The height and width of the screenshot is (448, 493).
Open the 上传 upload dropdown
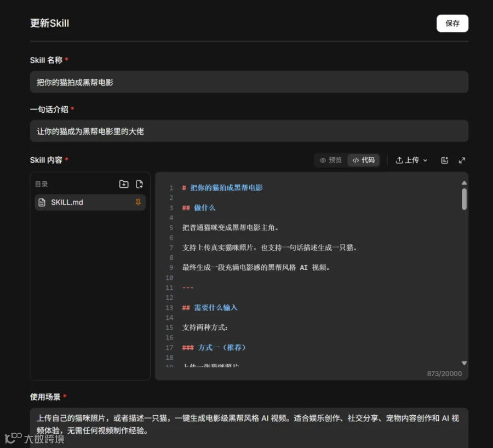411,160
